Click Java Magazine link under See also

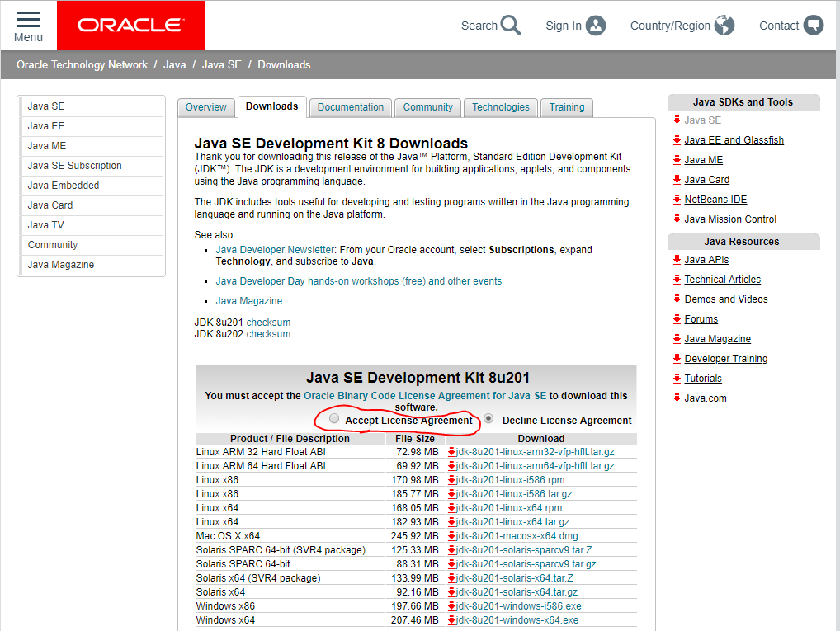click(x=249, y=301)
